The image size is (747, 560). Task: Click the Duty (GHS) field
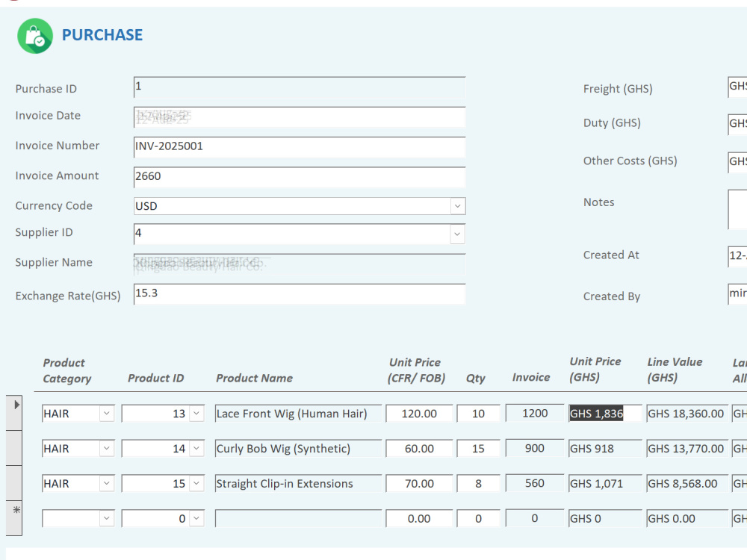737,124
